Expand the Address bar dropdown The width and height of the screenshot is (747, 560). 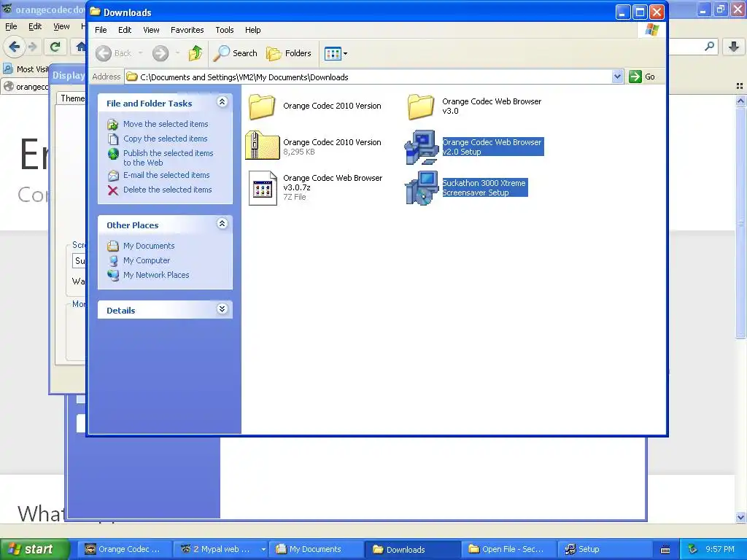pos(617,77)
